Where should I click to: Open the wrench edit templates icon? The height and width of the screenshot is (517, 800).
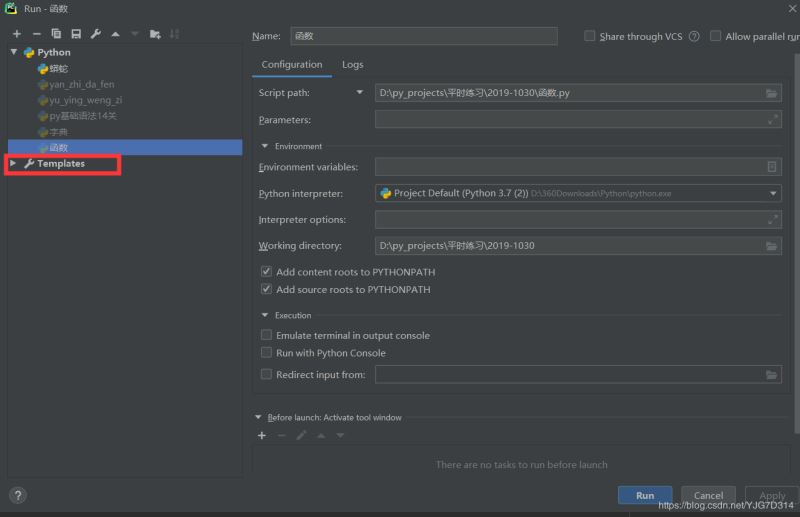pyautogui.click(x=95, y=34)
